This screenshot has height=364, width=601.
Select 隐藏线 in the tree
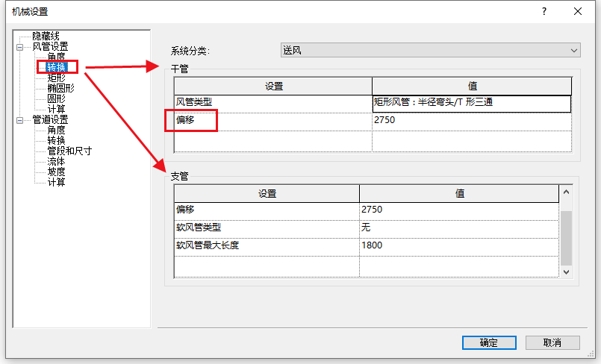[46, 36]
